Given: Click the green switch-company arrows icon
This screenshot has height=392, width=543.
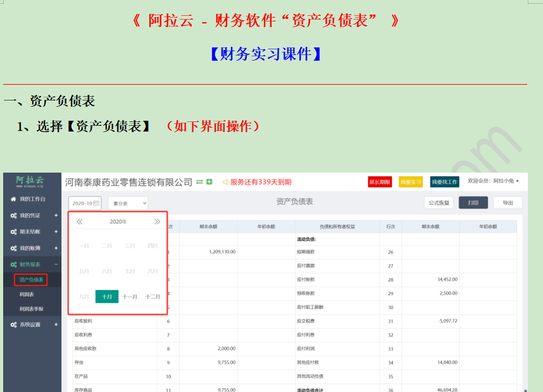Looking at the screenshot, I should (199, 182).
